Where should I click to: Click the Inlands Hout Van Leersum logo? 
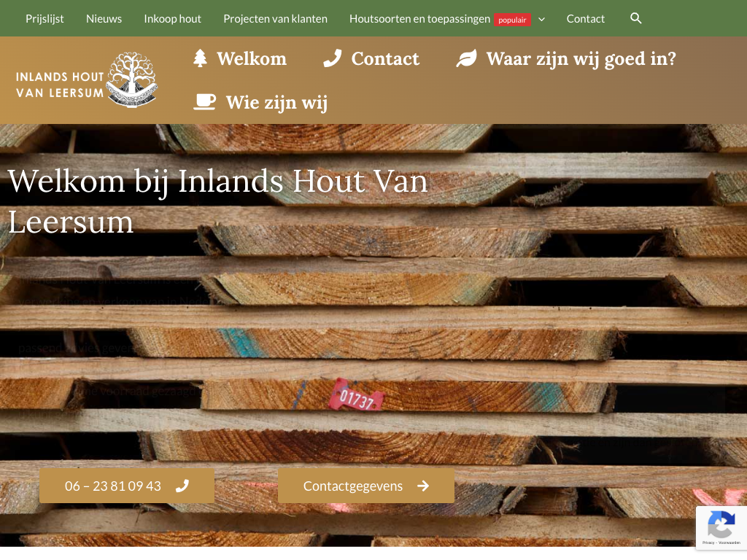click(x=87, y=80)
